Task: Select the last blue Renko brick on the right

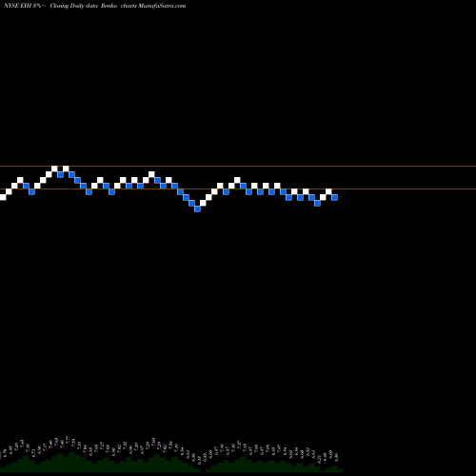Action: point(334,197)
